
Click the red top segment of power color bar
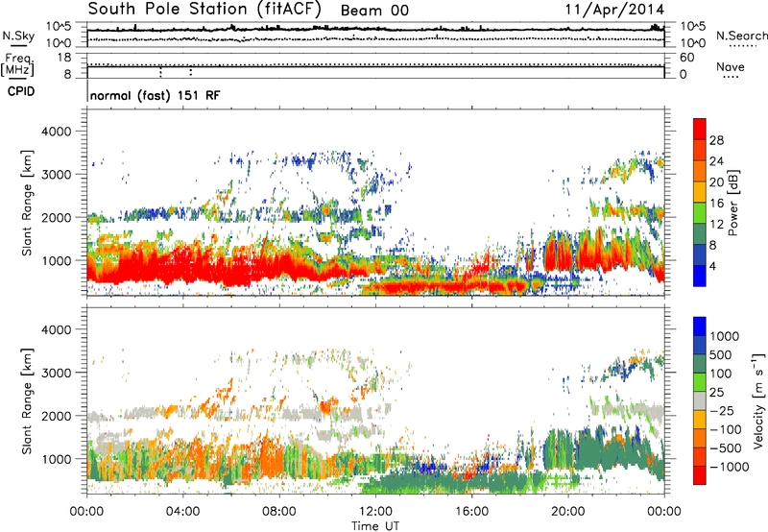click(x=700, y=129)
